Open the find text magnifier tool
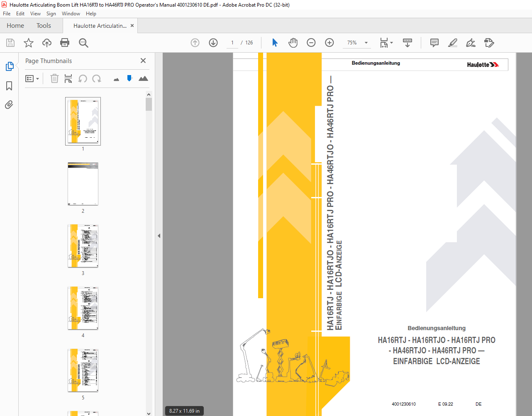Viewport: 532px width, 416px height. [83, 43]
